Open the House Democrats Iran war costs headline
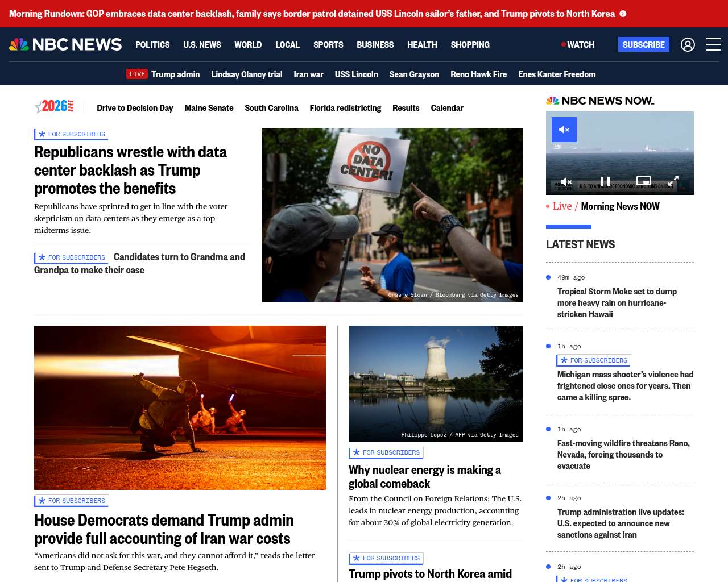The height and width of the screenshot is (582, 728). (164, 529)
